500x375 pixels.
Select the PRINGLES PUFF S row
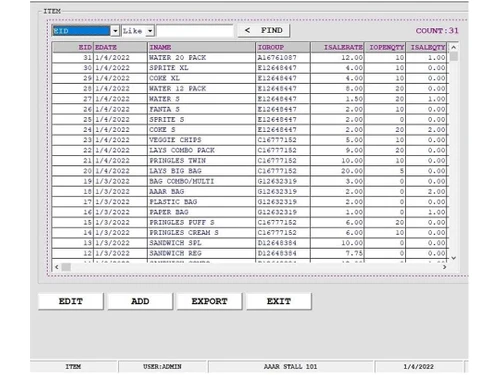(x=249, y=222)
